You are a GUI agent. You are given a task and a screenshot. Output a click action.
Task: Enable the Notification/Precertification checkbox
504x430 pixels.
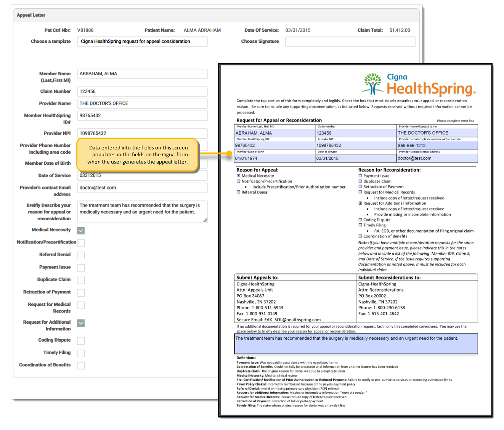[x=80, y=242]
